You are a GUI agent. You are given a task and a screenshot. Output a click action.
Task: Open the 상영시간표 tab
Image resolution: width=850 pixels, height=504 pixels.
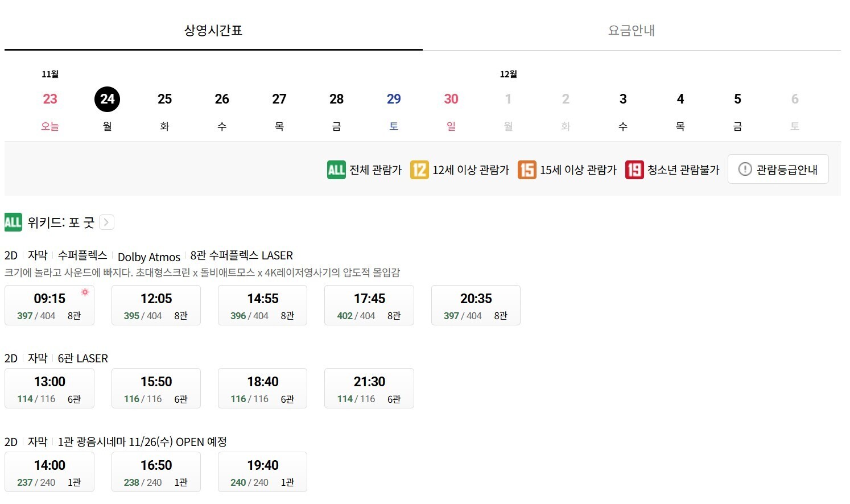(213, 30)
